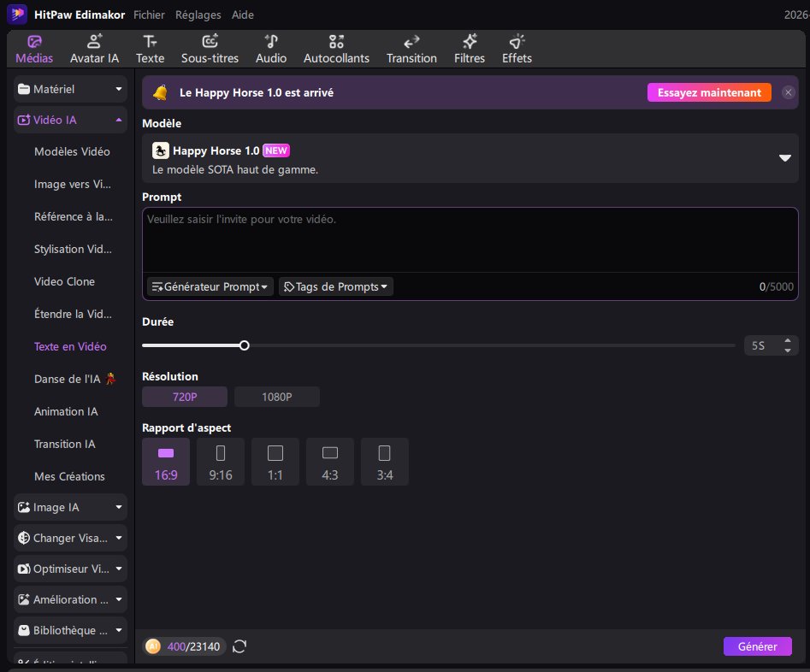This screenshot has width=810, height=672.
Task: Select 720P resolution
Action: [x=185, y=397]
